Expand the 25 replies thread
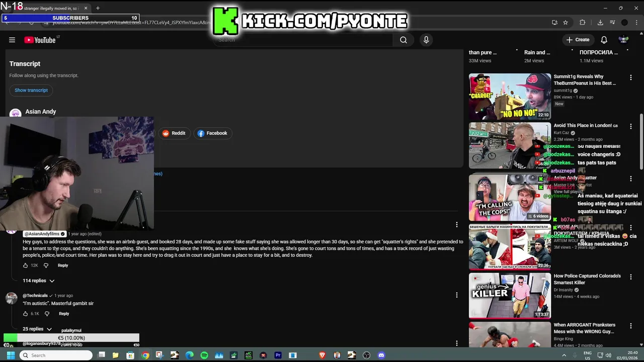644x362 pixels. [37, 329]
